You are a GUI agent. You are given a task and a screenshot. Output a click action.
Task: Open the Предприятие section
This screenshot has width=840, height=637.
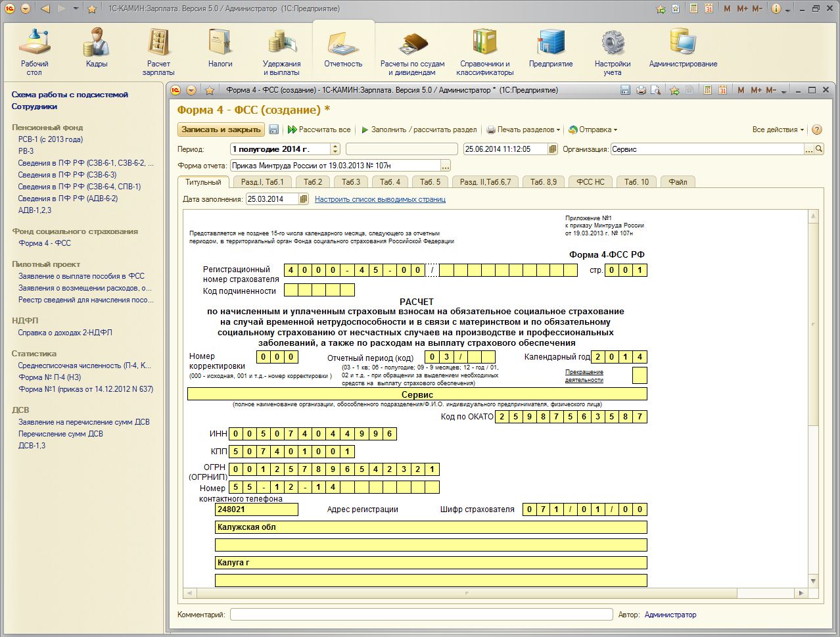coord(551,47)
